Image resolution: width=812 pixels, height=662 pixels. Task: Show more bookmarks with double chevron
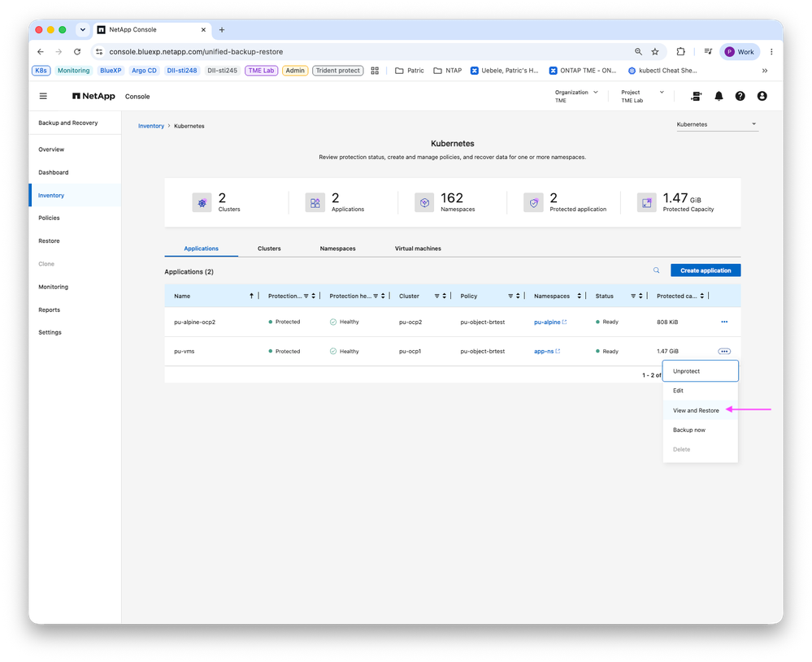[764, 71]
